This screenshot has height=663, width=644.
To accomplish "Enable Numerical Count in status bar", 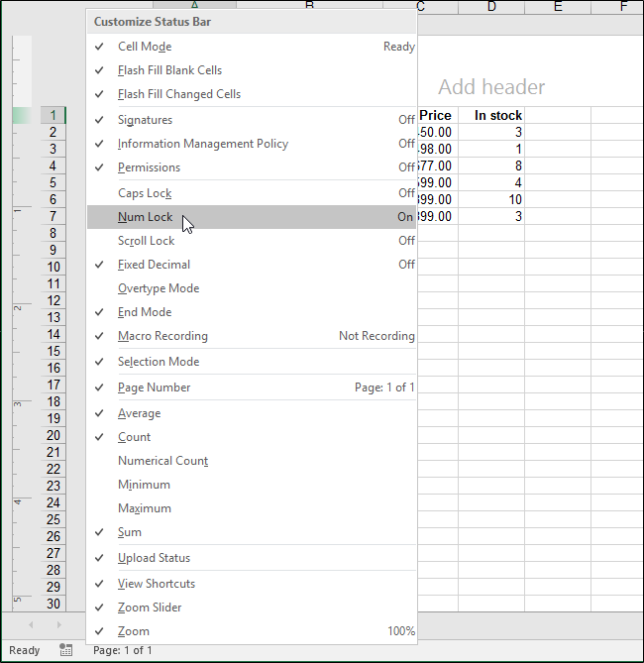I will (x=162, y=461).
